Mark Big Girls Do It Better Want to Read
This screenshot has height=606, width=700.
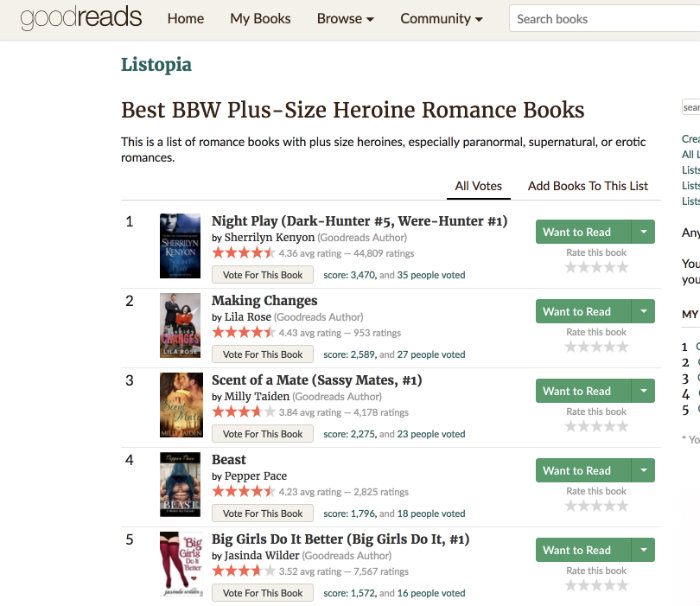[583, 550]
